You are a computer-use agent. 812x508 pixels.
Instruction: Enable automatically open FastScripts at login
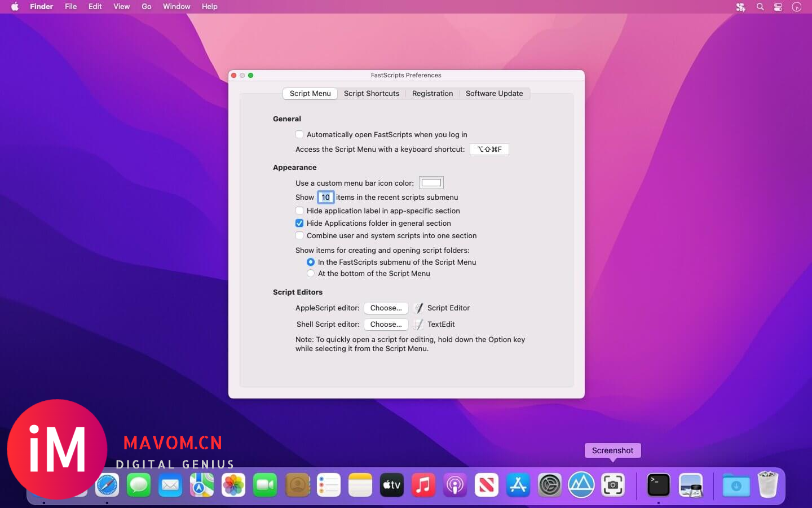(x=299, y=134)
